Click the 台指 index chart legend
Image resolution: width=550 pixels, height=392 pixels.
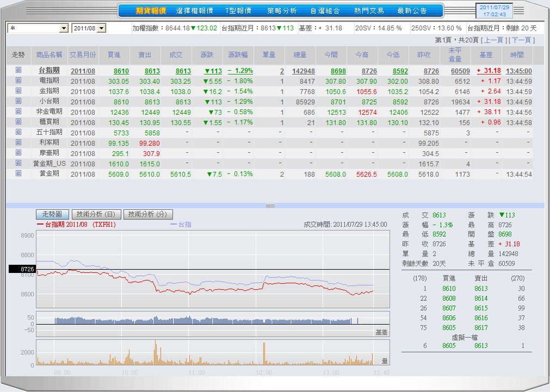click(x=181, y=225)
